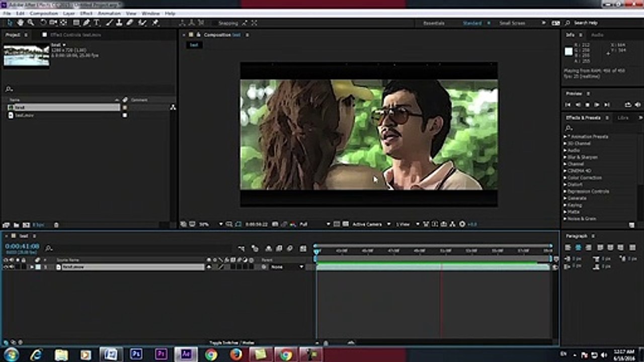Select the Eraser tool

pos(130,23)
